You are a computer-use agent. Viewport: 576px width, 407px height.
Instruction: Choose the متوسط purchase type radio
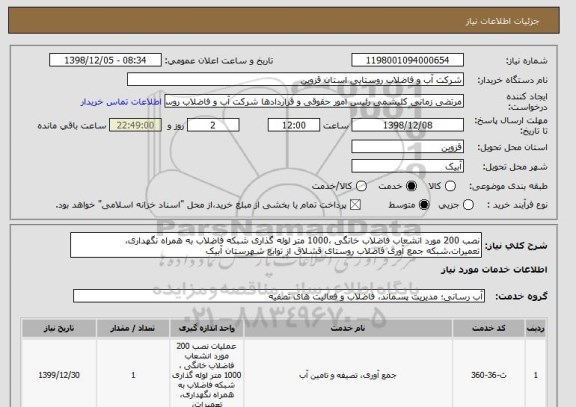(424, 205)
